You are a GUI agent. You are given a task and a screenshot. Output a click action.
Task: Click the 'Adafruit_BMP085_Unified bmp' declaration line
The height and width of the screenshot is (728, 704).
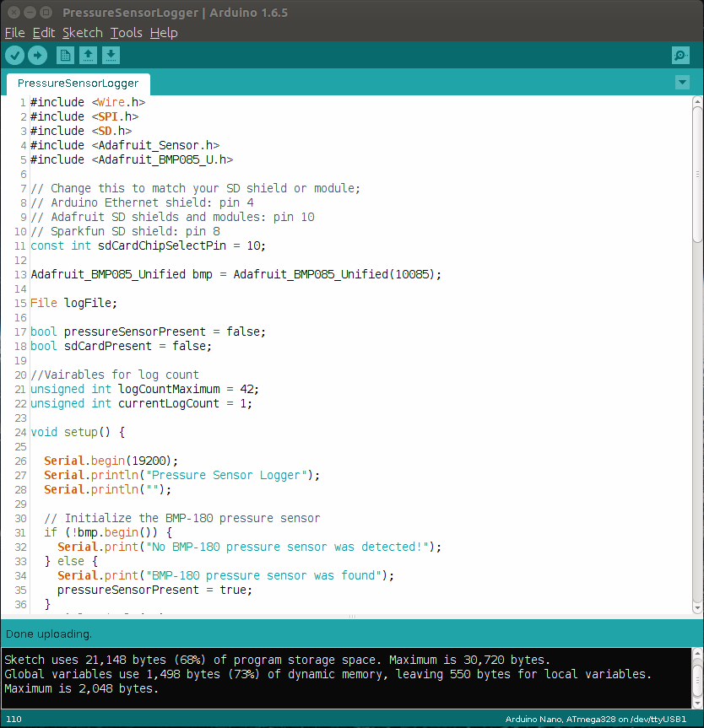click(x=236, y=274)
